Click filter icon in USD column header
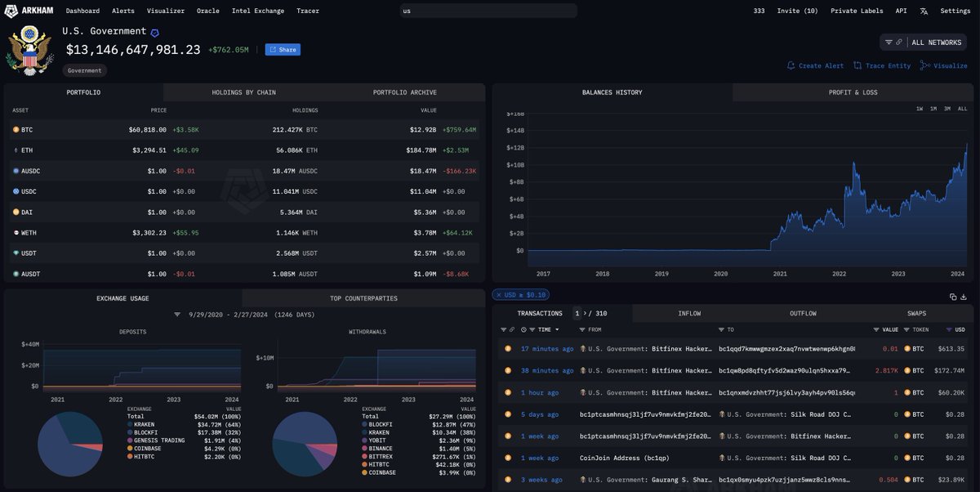980x492 pixels. coord(948,329)
